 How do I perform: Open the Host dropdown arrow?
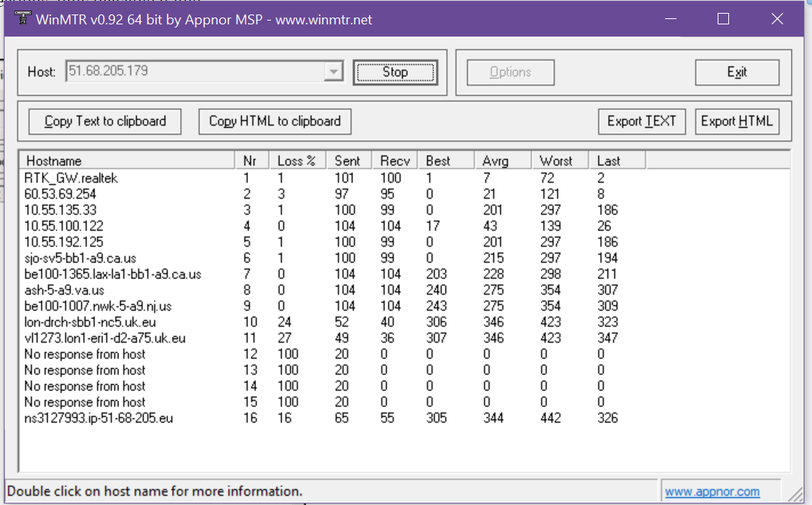[333, 72]
